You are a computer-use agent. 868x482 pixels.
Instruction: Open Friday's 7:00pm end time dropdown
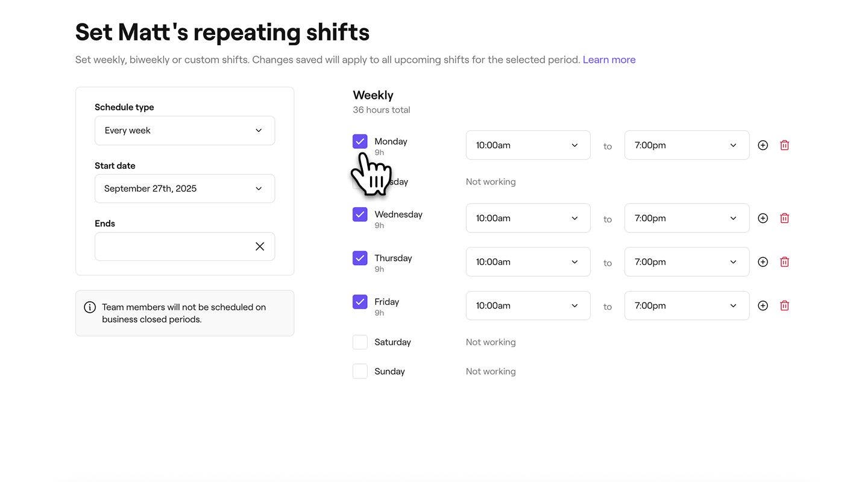[687, 305]
